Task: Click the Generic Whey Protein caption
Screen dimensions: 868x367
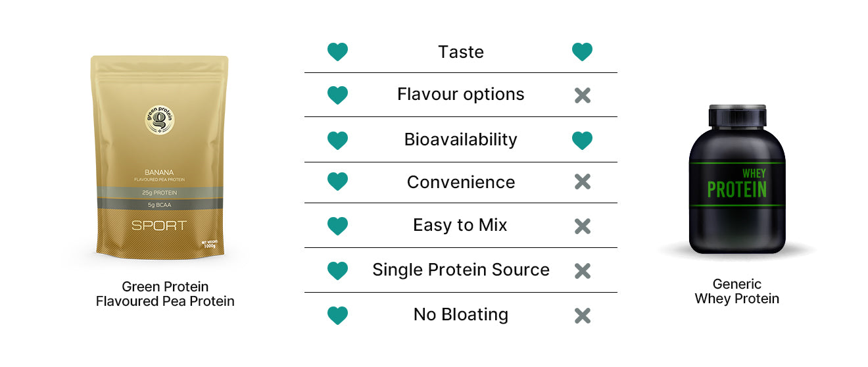Action: point(737,291)
